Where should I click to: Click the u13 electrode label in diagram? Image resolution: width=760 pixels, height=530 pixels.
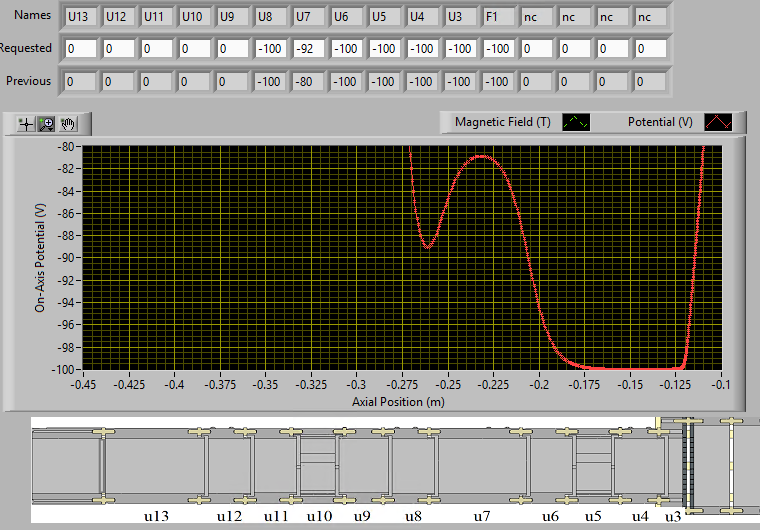[x=156, y=516]
